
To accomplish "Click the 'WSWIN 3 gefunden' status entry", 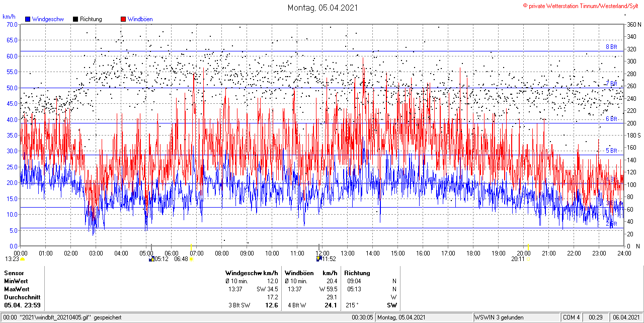I will 499,317.
